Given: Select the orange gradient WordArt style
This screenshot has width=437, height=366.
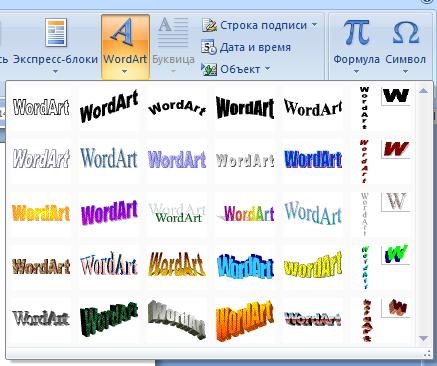Looking at the screenshot, I should (x=41, y=214).
